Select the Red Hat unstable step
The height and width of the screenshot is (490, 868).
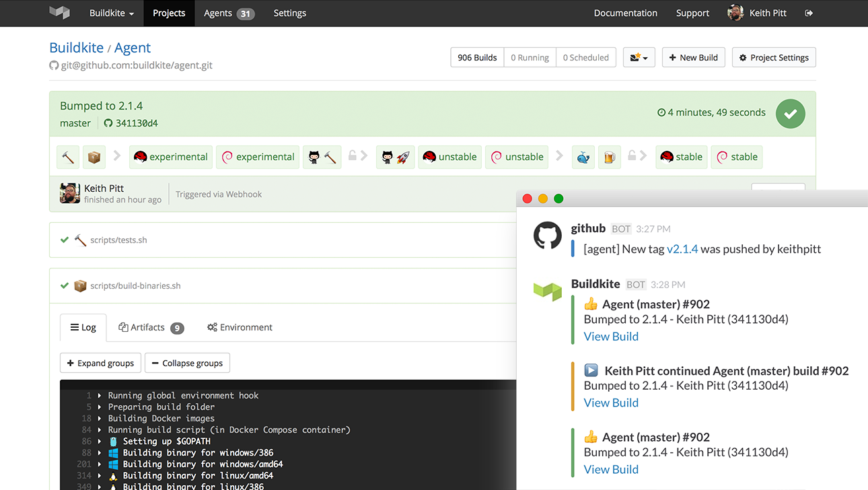point(450,157)
